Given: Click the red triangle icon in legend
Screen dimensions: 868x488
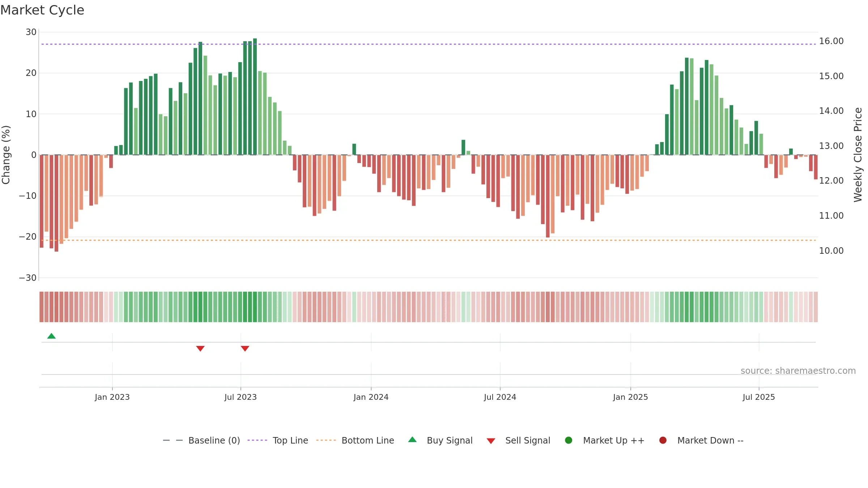Looking at the screenshot, I should coord(491,441).
